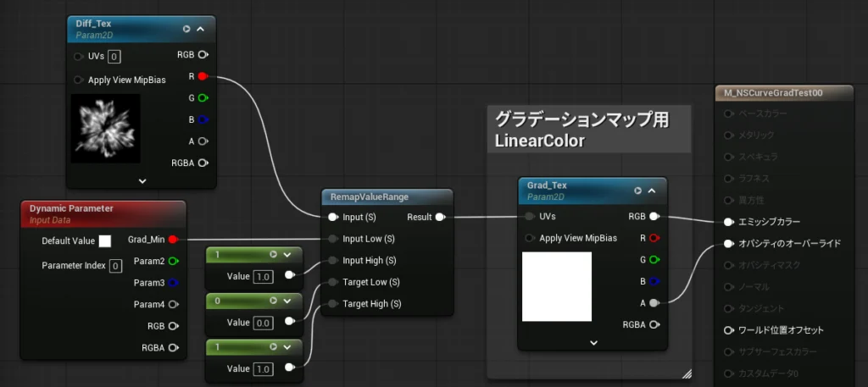Click the ワールド位置オフセット input pin
The height and width of the screenshot is (387, 868).
pos(728,330)
